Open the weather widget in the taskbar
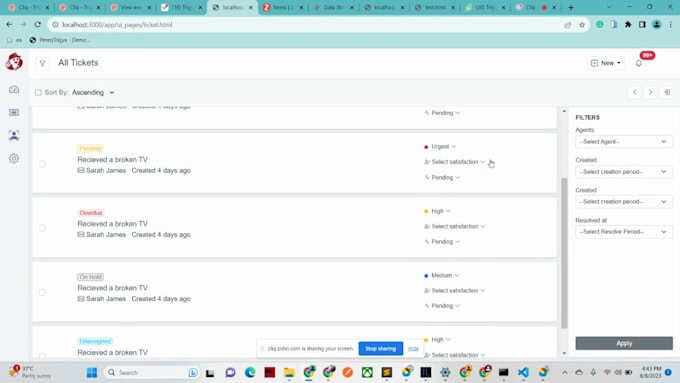The image size is (680, 383). (30, 372)
